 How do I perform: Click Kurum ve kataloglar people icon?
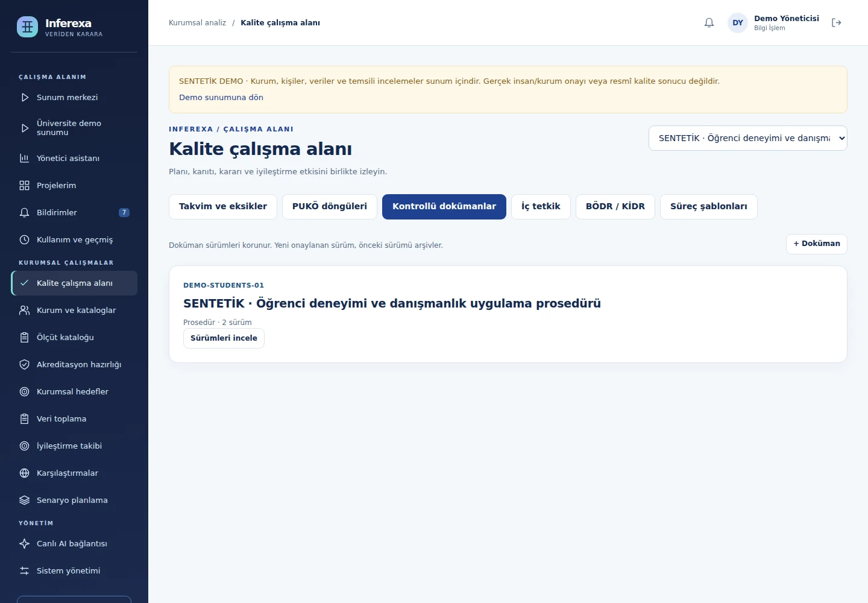pos(25,310)
